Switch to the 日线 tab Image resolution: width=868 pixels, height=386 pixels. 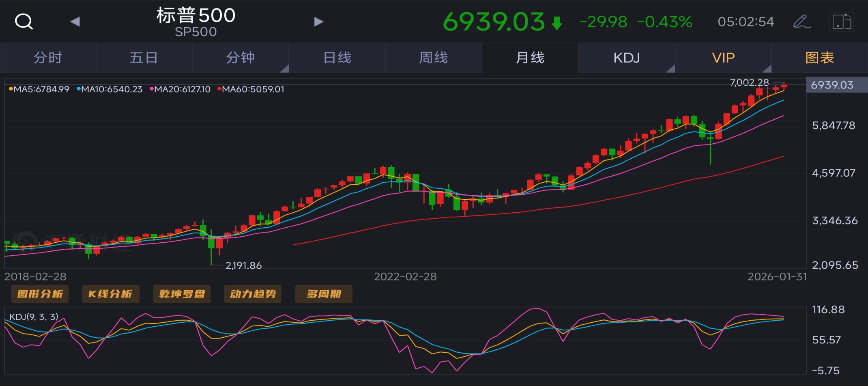337,58
